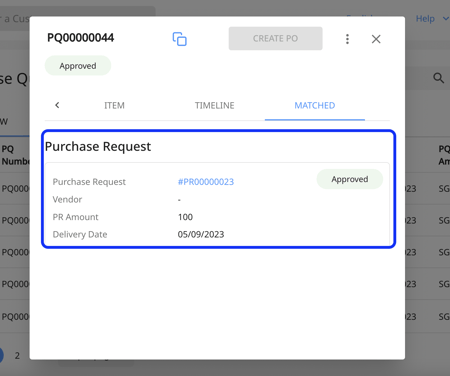Click the Delivery Date label
Viewport: 450px width, 376px height.
pyautogui.click(x=80, y=234)
